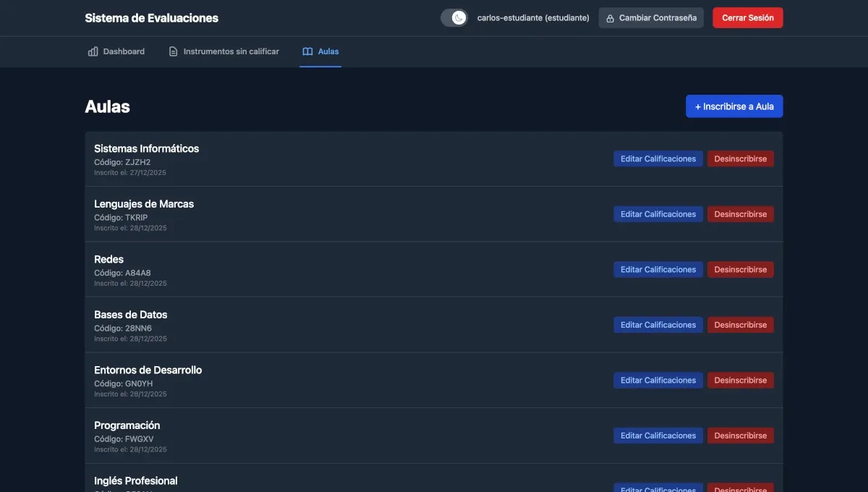The image size is (868, 492).
Task: Unenroll from Lenguajes de Marcas
Action: coord(740,213)
